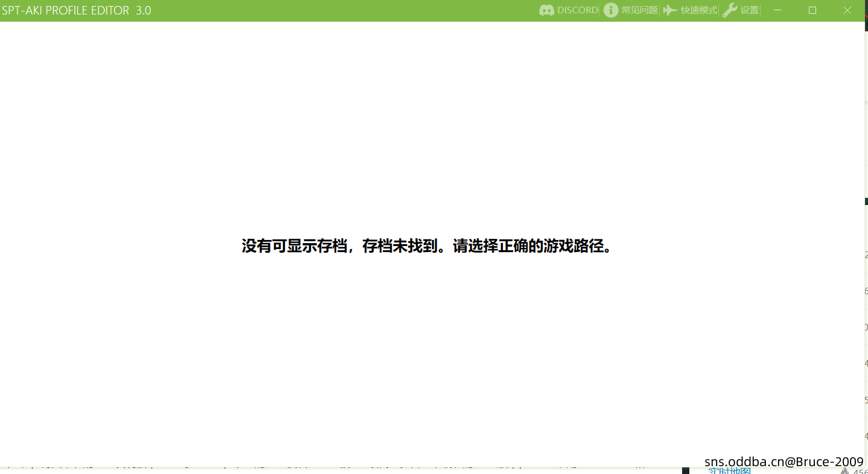Click the background window strip at right edge
The image size is (868, 474).
click(x=866, y=302)
